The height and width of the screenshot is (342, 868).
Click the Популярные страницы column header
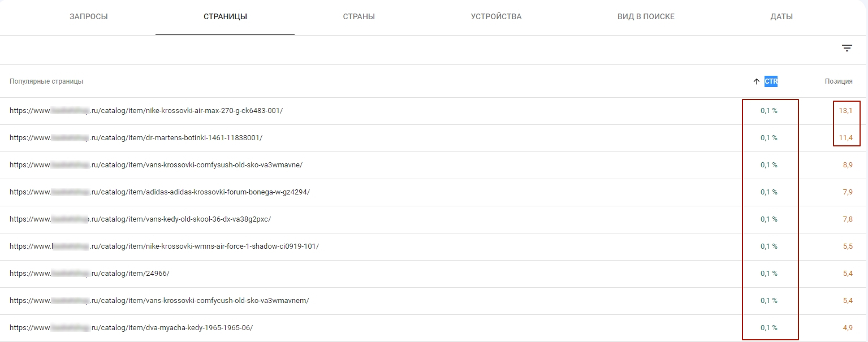pyautogui.click(x=46, y=81)
